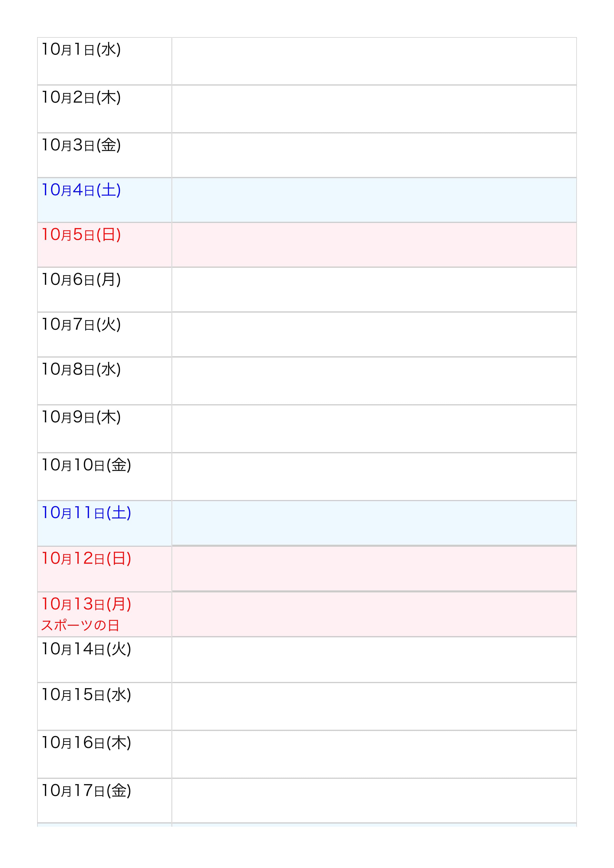Select the blue 10月4日(土) Saturday label
This screenshot has width=614, height=868.
pyautogui.click(x=81, y=190)
